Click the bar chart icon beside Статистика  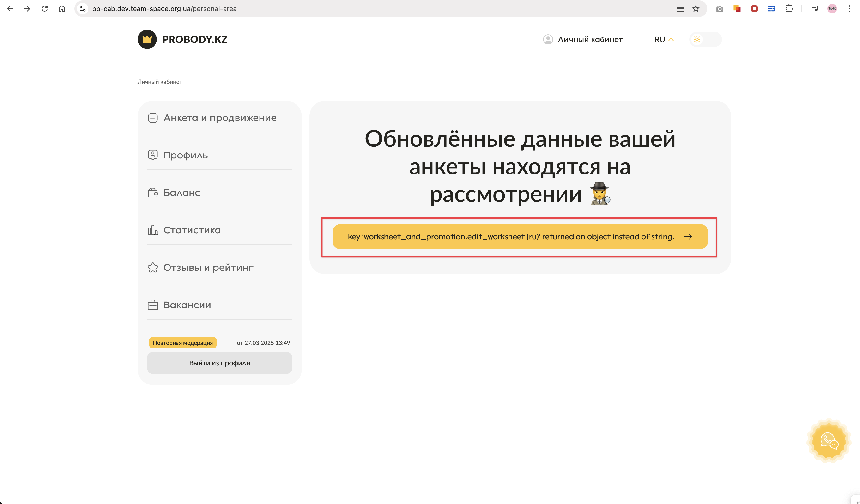coord(152,230)
